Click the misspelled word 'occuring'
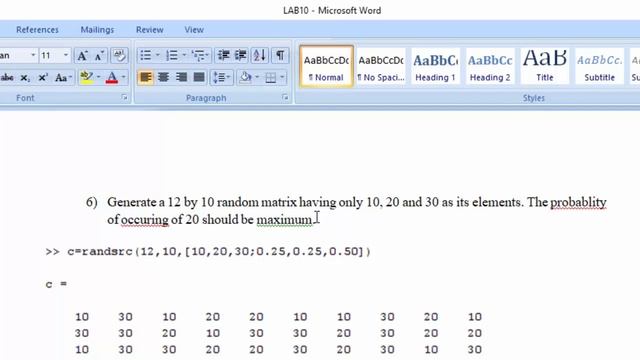The width and height of the screenshot is (640, 360). click(144, 220)
